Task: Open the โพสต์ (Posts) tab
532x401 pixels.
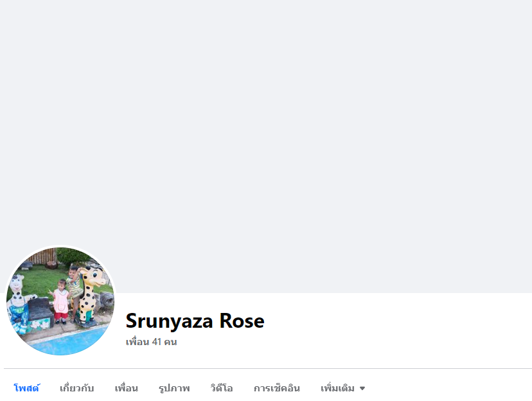Action: [x=26, y=388]
